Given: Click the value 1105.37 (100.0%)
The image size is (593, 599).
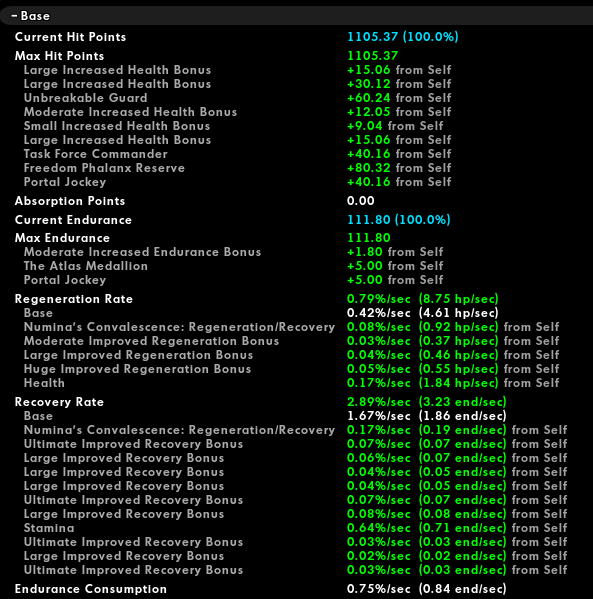Looking at the screenshot, I should tap(403, 37).
